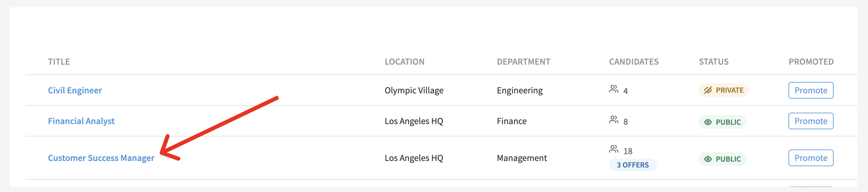Sort by the DEPARTMENT column header
This screenshot has height=192, width=868.
point(523,62)
